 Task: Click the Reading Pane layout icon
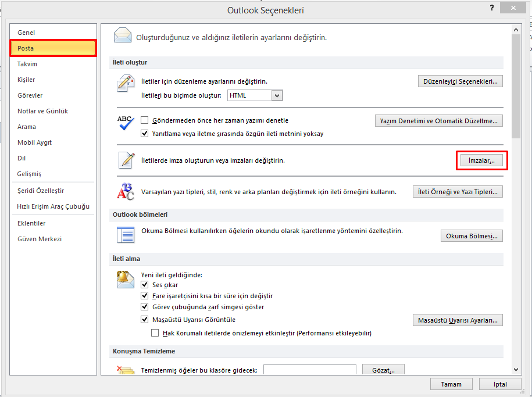pyautogui.click(x=126, y=235)
